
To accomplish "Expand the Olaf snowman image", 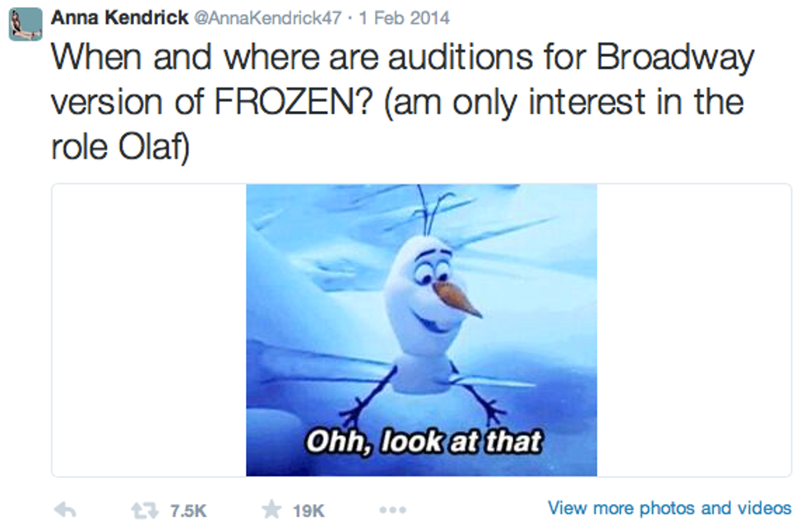I will 421,329.
